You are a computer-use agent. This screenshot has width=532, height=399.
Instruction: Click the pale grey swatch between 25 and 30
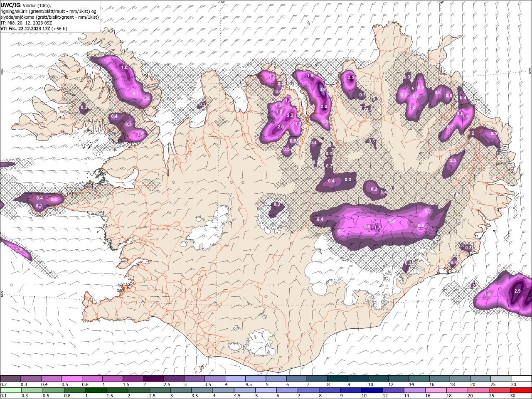click(x=501, y=379)
